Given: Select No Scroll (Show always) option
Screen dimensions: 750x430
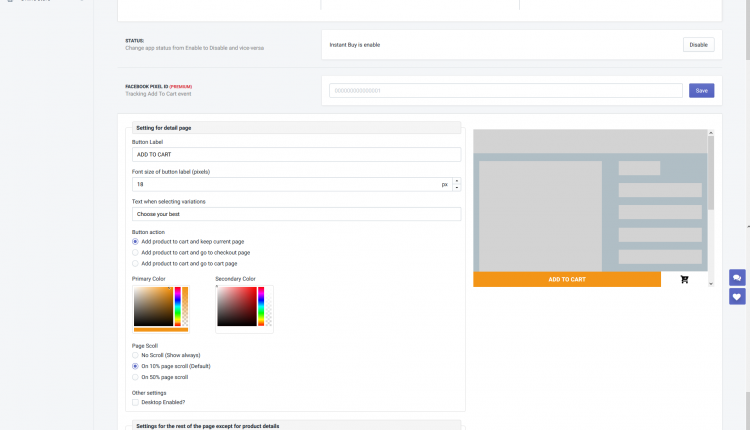Looking at the screenshot, I should point(135,355).
